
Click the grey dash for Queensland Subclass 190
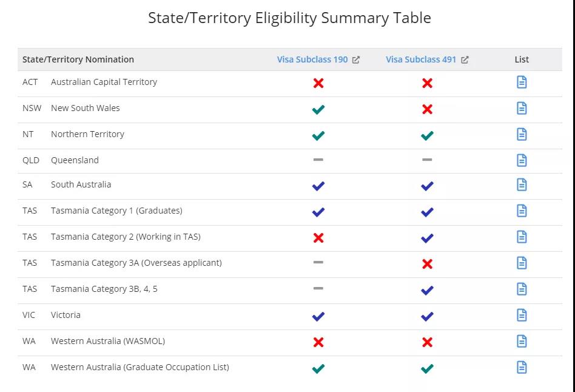click(318, 160)
